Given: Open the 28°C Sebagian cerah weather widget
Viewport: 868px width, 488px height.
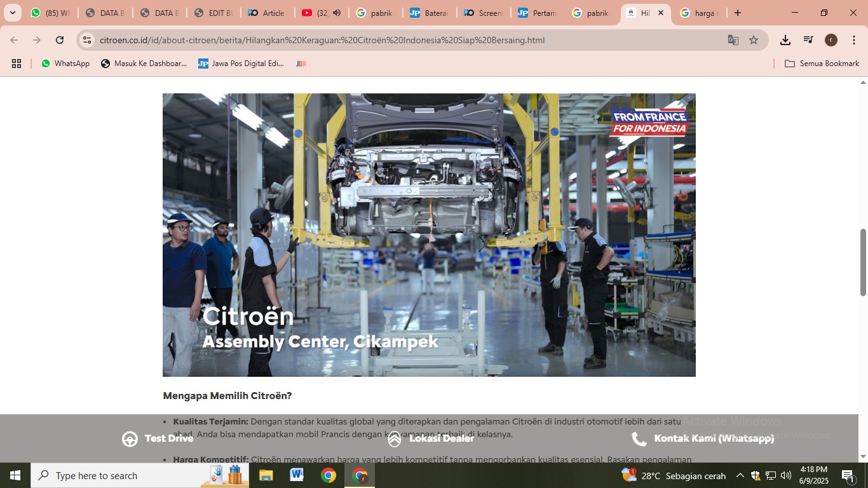Looking at the screenshot, I should coord(674,475).
